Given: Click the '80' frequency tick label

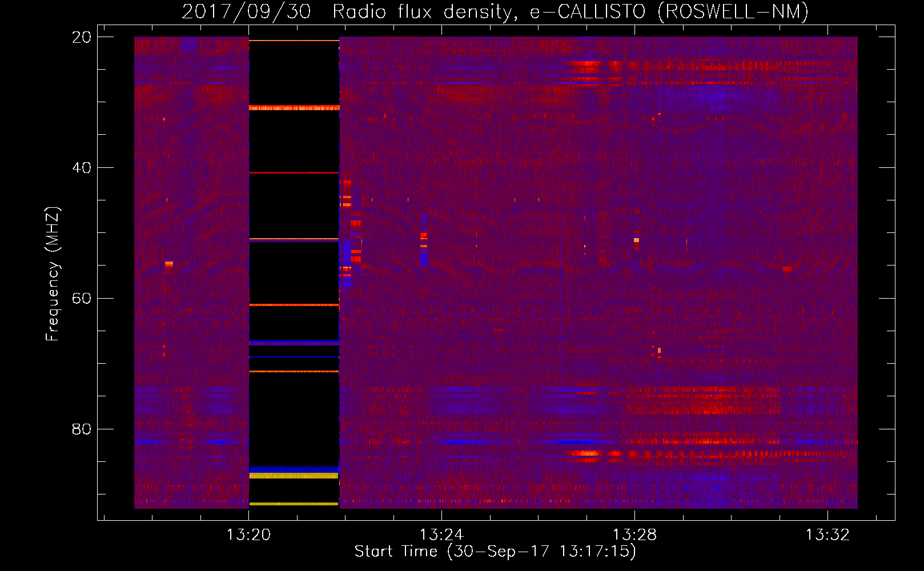Looking at the screenshot, I should pyautogui.click(x=82, y=429).
